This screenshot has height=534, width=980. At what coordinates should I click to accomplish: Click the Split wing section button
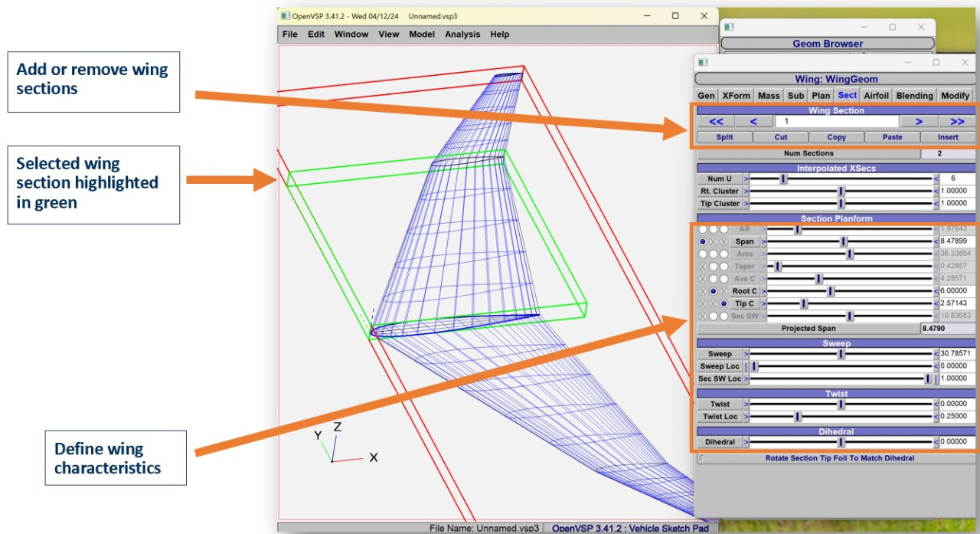(724, 137)
